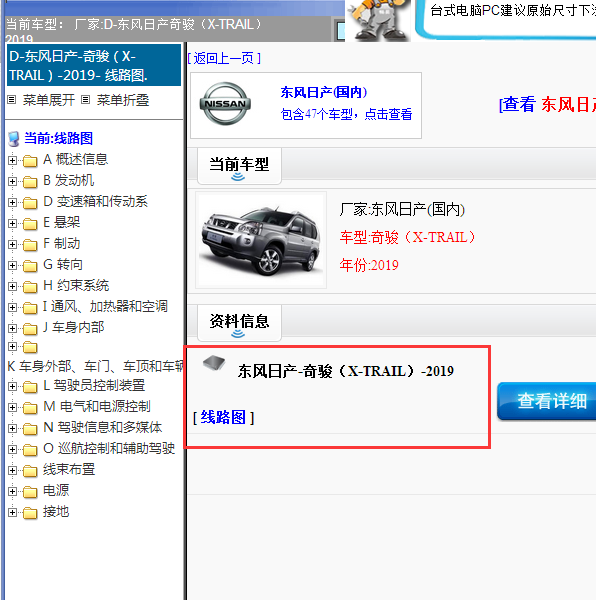This screenshot has width=596, height=600.
Task: Click the D-东风日产-奇骏 线路图 blue title
Action: coord(94,65)
